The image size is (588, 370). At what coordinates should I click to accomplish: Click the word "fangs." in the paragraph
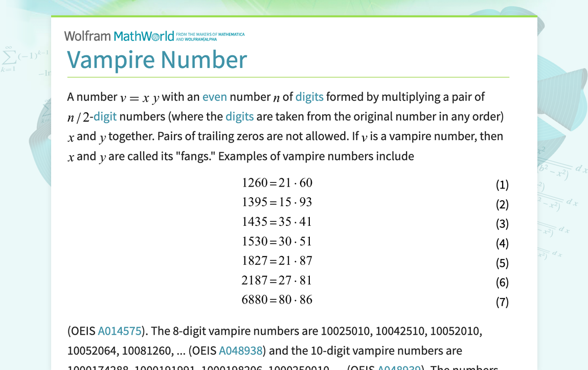coord(195,156)
